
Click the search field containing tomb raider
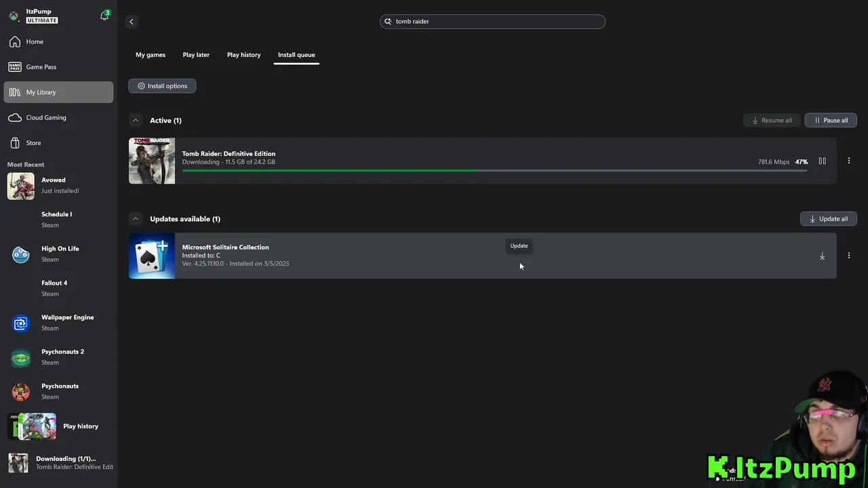pyautogui.click(x=492, y=22)
